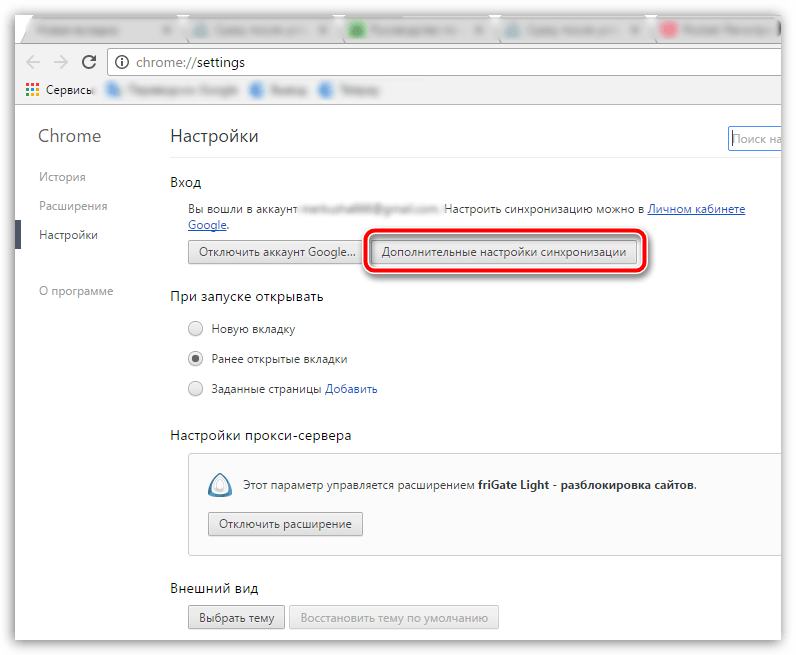Viewport: 796px width, 655px height.
Task: Click Выбрать тему button
Action: (236, 617)
